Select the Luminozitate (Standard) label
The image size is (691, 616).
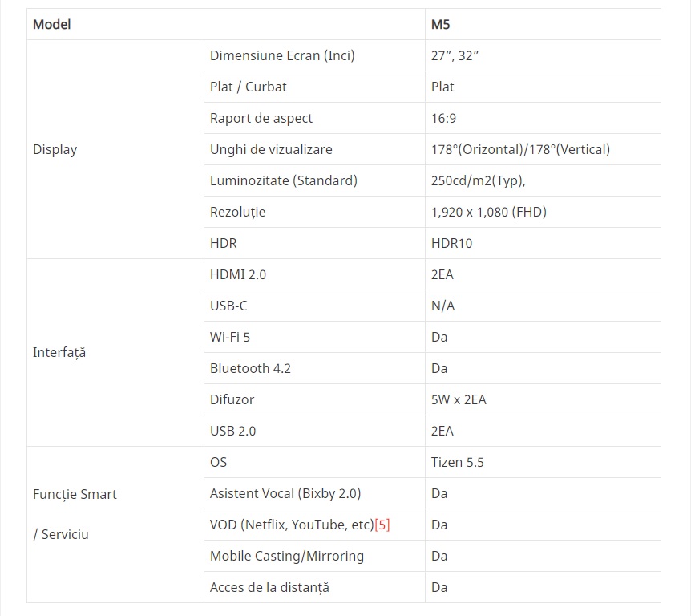(x=283, y=180)
